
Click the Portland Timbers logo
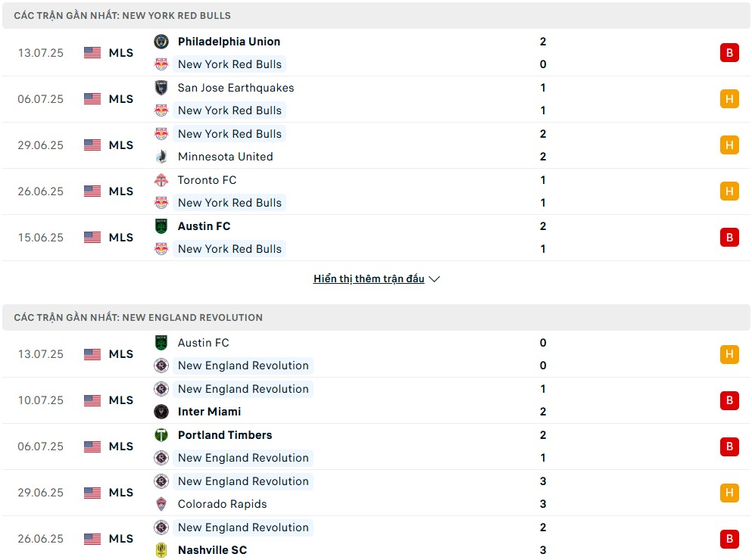click(x=161, y=435)
